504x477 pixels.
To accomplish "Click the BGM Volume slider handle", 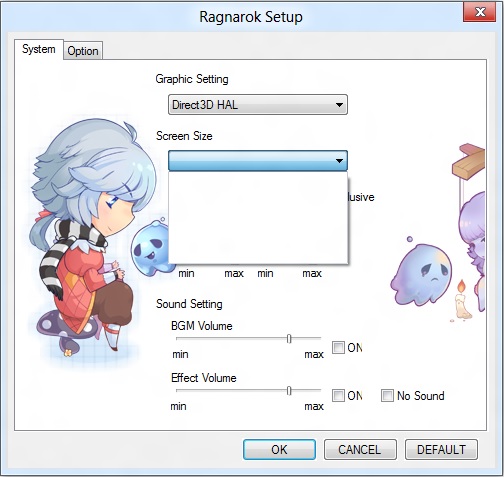I will coord(289,339).
